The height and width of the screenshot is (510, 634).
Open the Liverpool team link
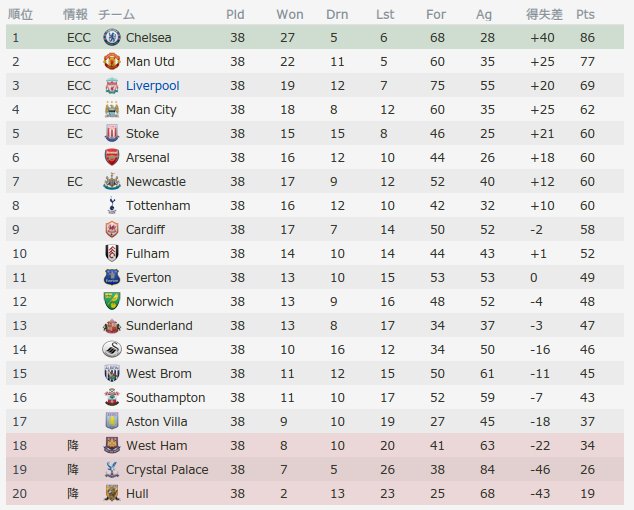coord(152,86)
